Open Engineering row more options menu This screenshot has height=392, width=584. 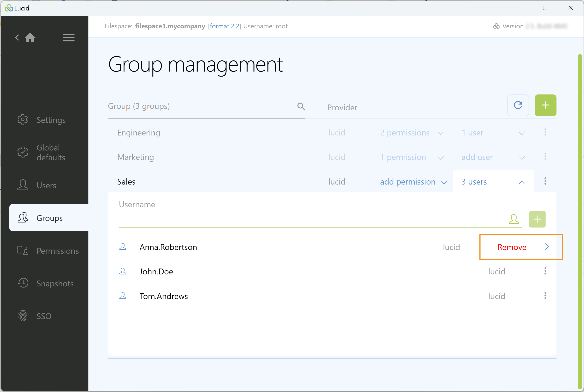545,132
